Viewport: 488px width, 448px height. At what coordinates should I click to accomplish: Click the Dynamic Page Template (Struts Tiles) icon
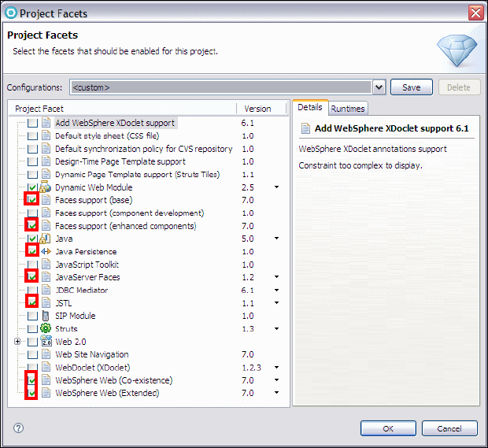[46, 174]
